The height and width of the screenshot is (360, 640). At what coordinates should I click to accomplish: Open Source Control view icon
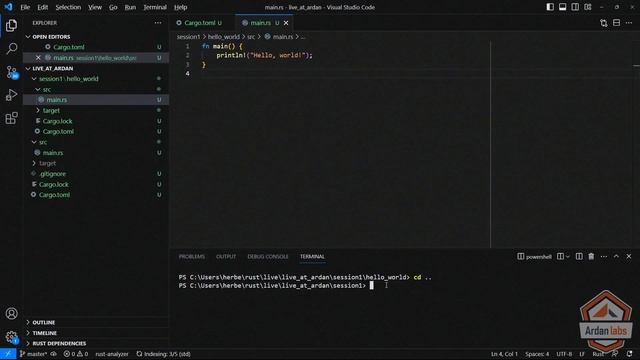[x=11, y=72]
